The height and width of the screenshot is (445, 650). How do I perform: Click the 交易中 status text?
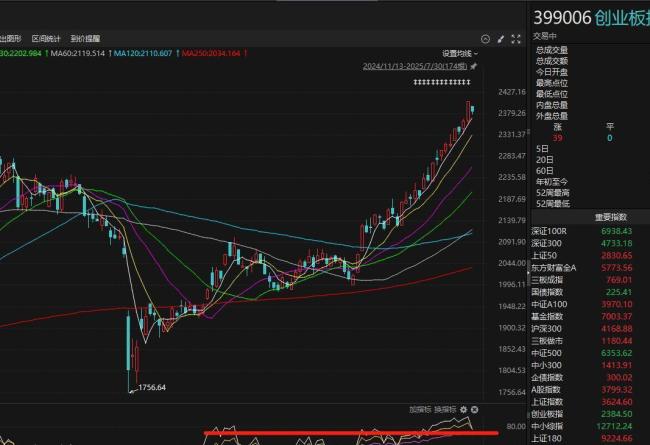(545, 36)
